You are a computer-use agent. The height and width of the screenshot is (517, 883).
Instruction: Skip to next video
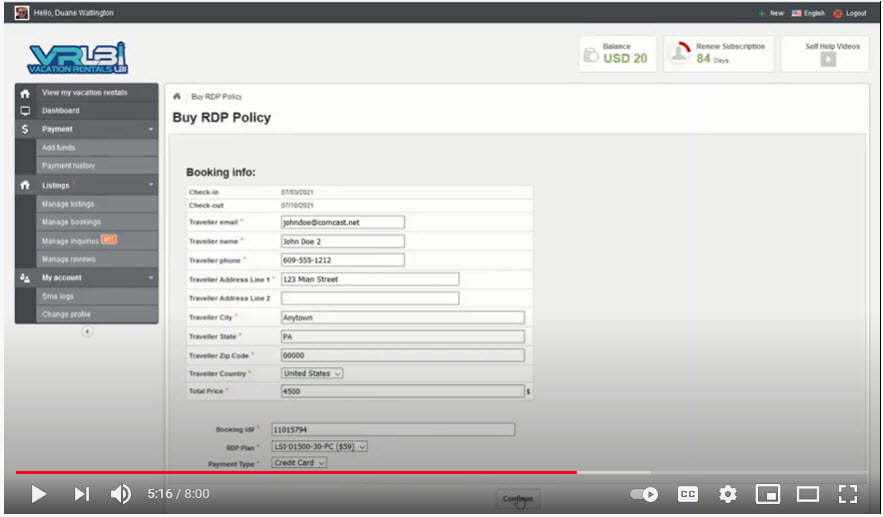[82, 494]
